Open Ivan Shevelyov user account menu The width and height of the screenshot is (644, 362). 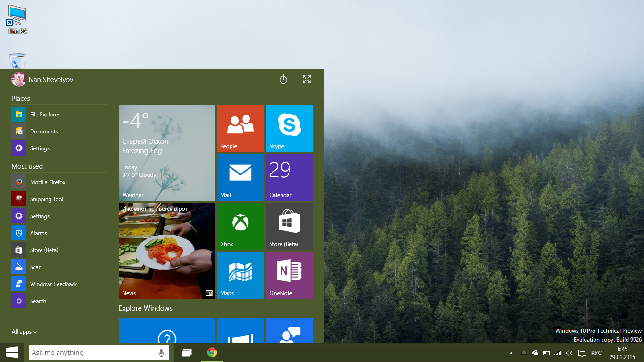[x=42, y=79]
